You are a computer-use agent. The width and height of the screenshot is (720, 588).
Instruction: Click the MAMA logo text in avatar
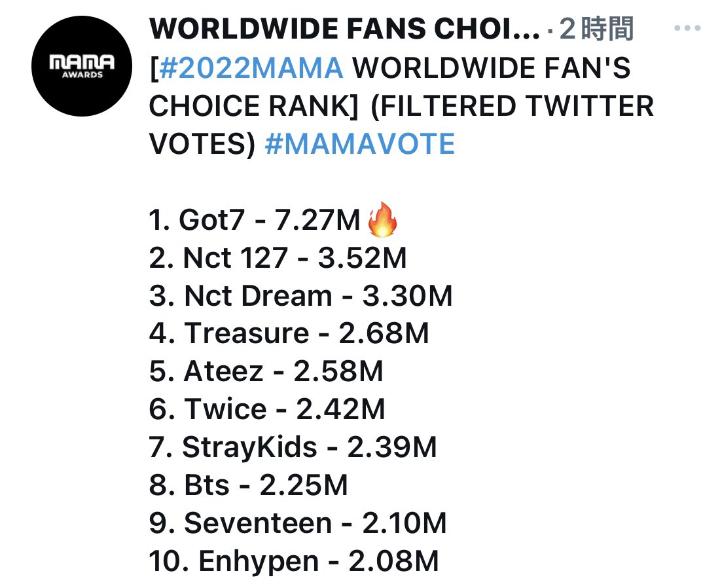tap(82, 63)
